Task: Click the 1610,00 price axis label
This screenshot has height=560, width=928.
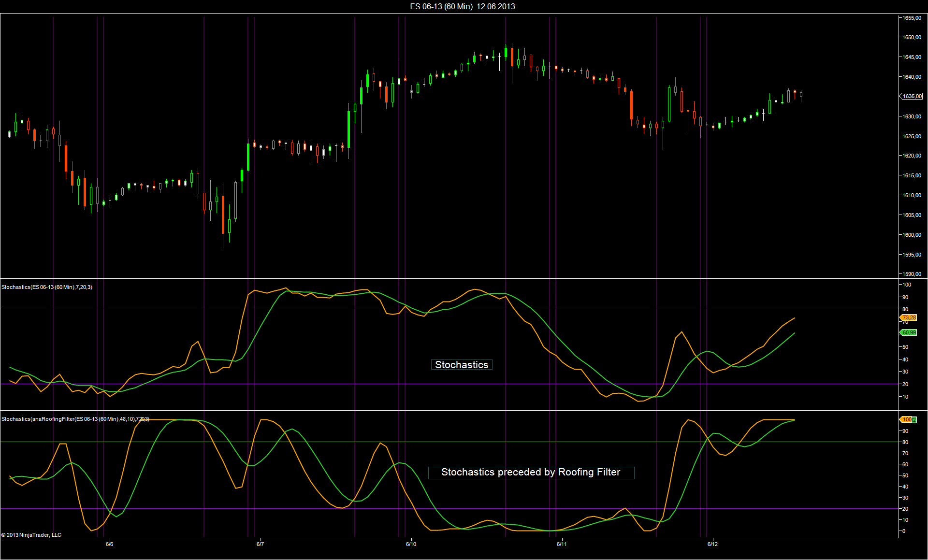Action: (912, 195)
